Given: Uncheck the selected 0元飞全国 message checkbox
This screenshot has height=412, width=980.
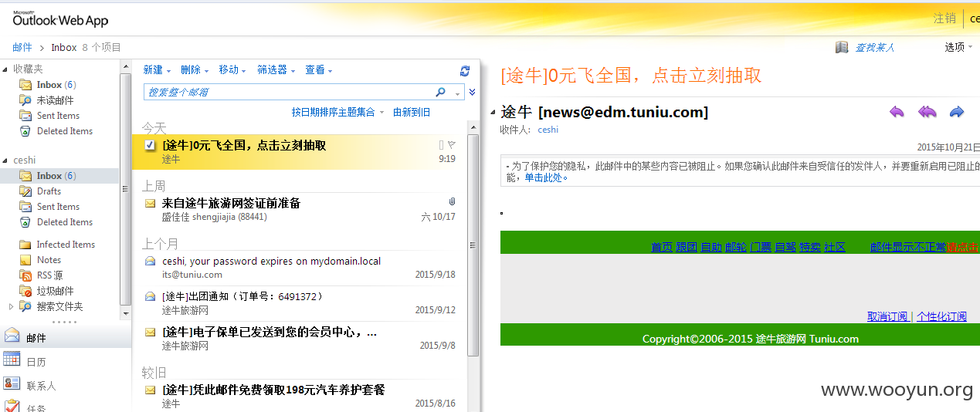Looking at the screenshot, I should (150, 145).
